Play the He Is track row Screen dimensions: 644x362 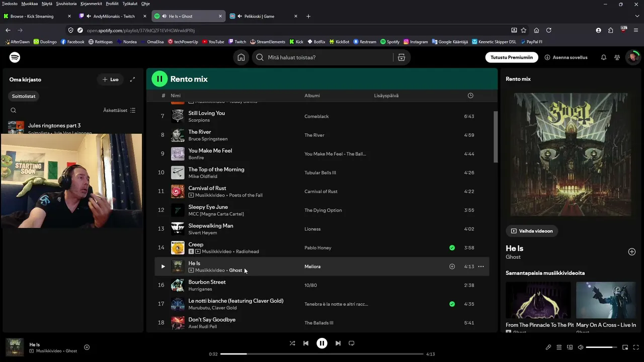163,266
